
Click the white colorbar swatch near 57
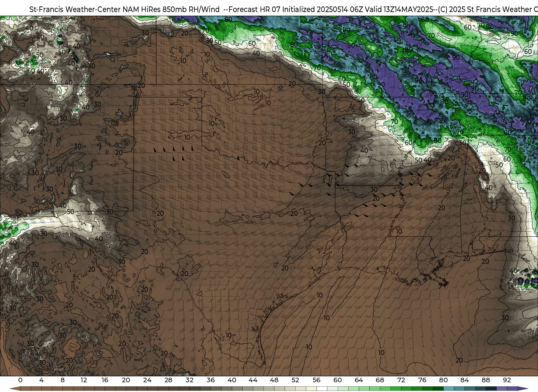(322, 389)
